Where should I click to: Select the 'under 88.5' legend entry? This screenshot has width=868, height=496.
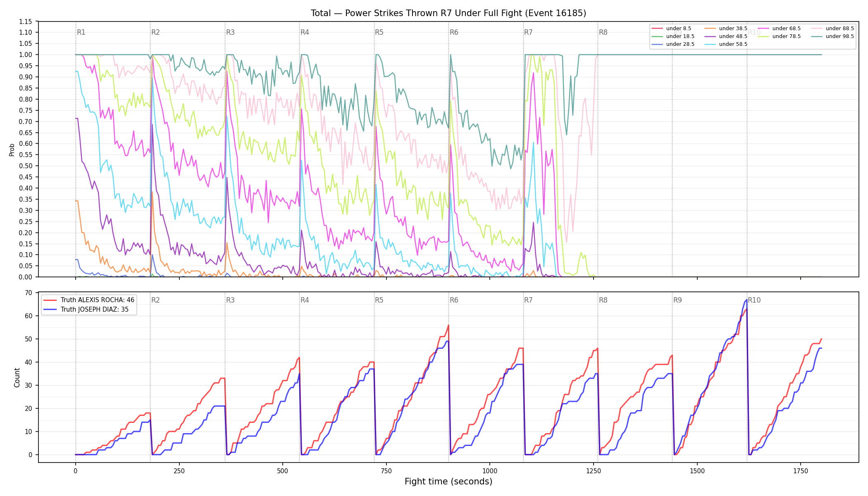[832, 29]
